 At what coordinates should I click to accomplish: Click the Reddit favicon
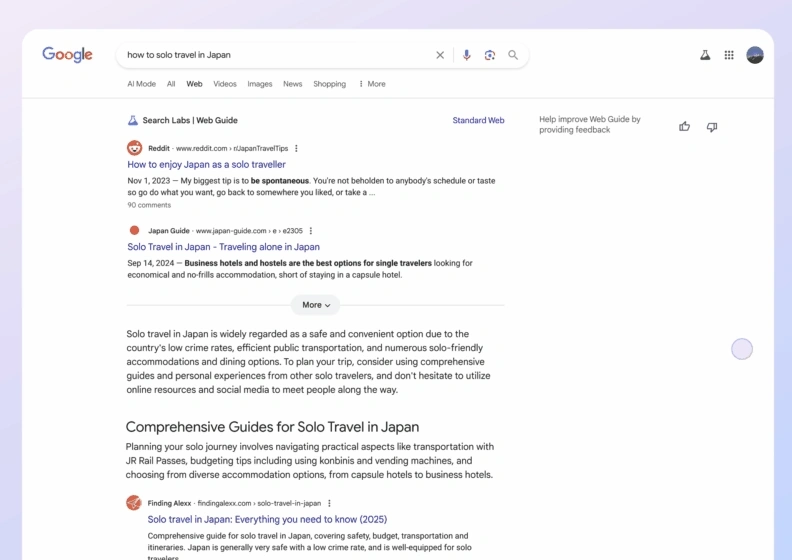(x=134, y=148)
